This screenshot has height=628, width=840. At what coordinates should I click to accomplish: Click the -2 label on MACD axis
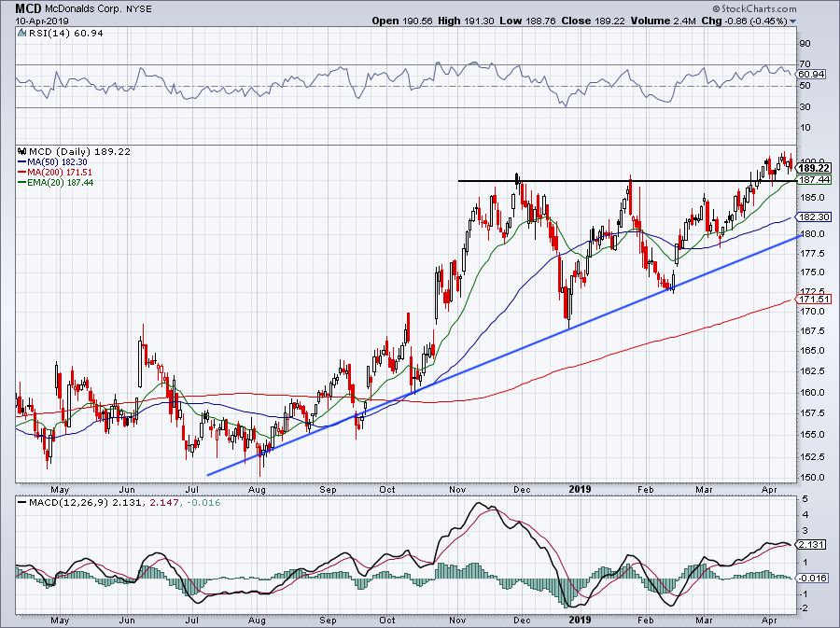pos(805,608)
